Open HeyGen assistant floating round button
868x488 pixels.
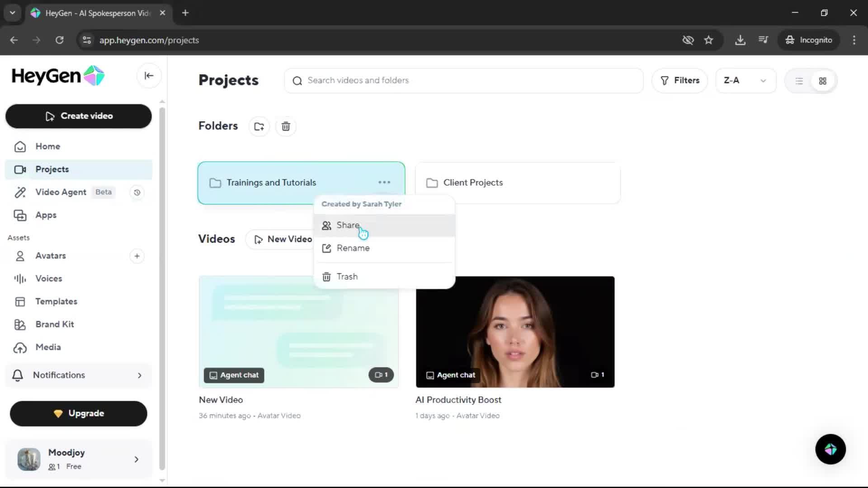pyautogui.click(x=830, y=449)
